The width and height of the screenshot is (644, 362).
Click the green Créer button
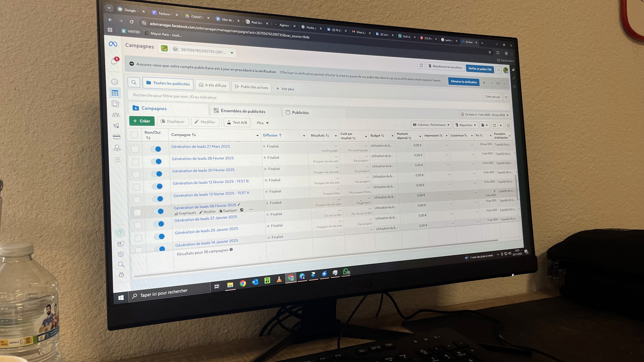click(x=142, y=121)
